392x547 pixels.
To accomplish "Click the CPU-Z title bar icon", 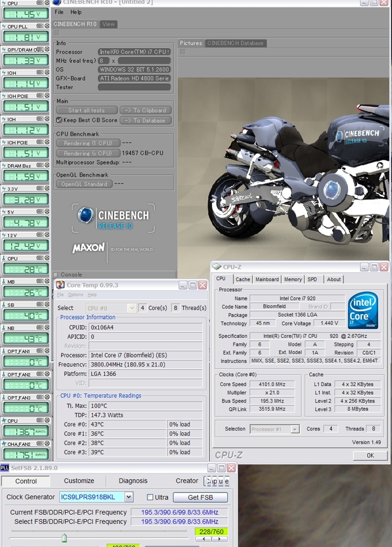I will [217, 267].
